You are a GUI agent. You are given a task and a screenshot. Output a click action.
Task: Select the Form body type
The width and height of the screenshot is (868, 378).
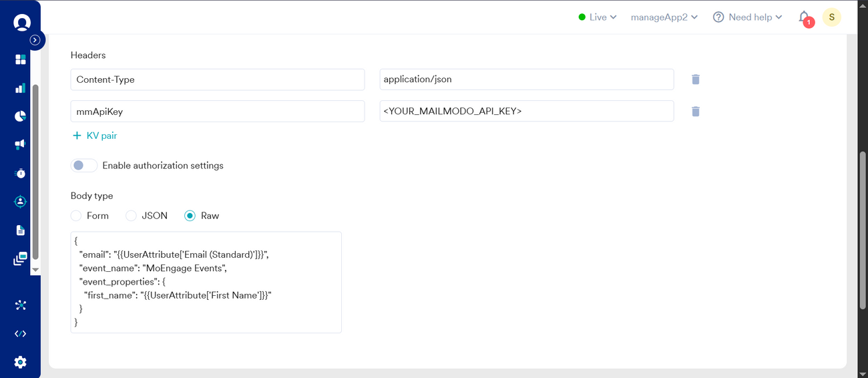tap(76, 216)
